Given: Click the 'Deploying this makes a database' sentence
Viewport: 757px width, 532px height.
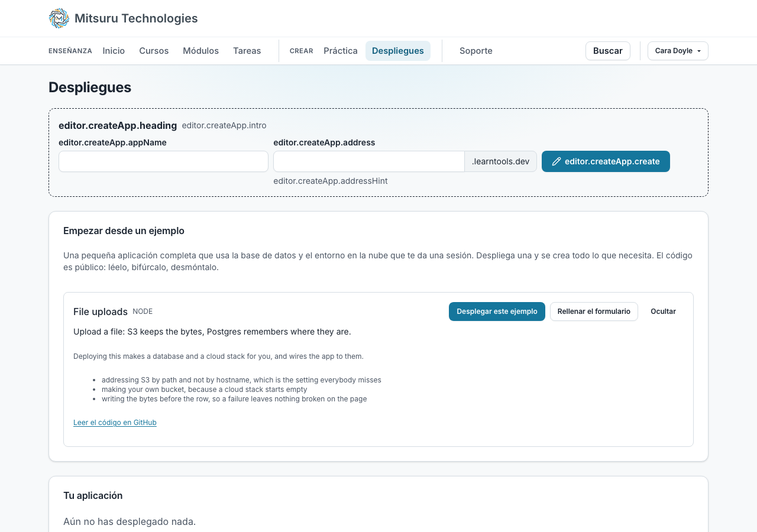Looking at the screenshot, I should tap(218, 356).
